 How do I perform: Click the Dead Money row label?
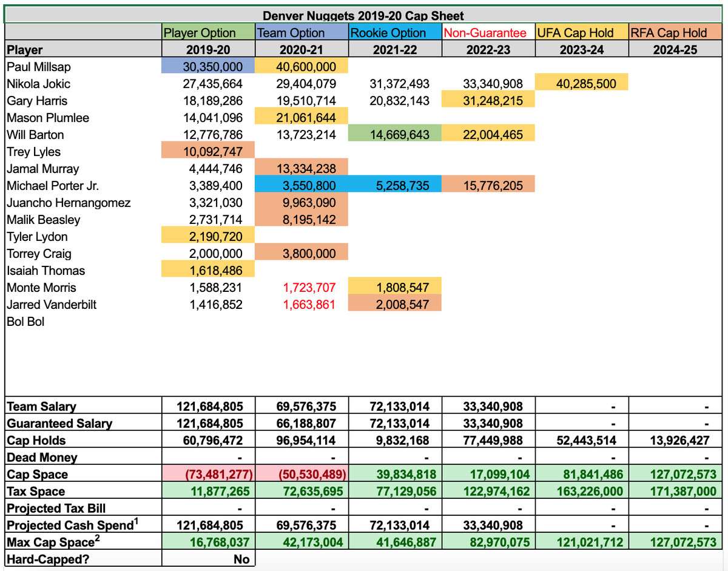[x=84, y=457]
